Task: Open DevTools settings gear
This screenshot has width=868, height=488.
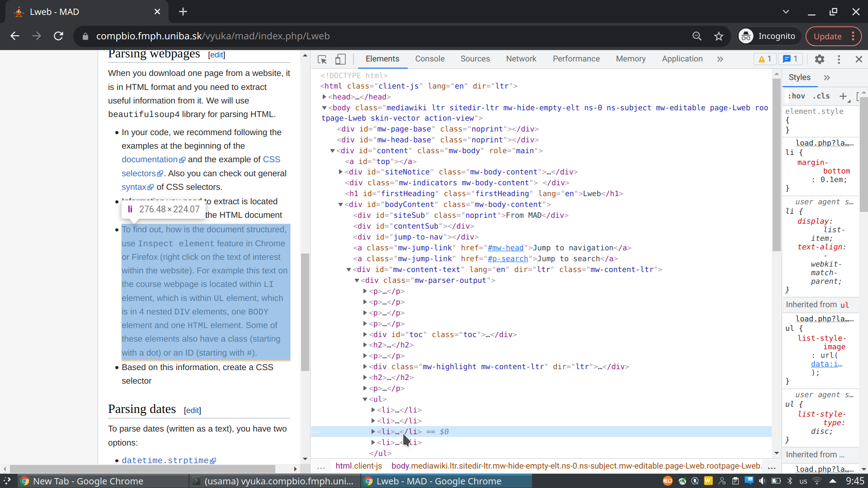Action: click(x=819, y=59)
